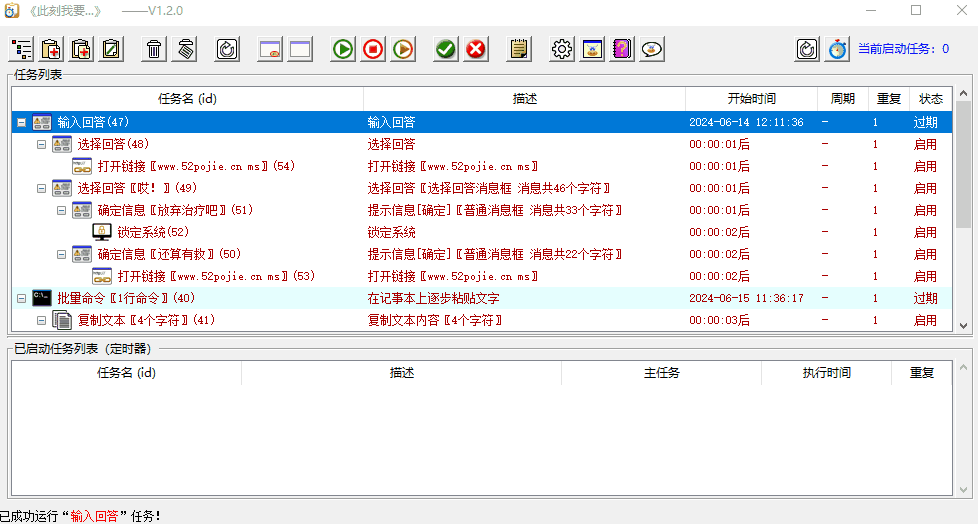Select the 选择回答(48) task name

(x=113, y=144)
